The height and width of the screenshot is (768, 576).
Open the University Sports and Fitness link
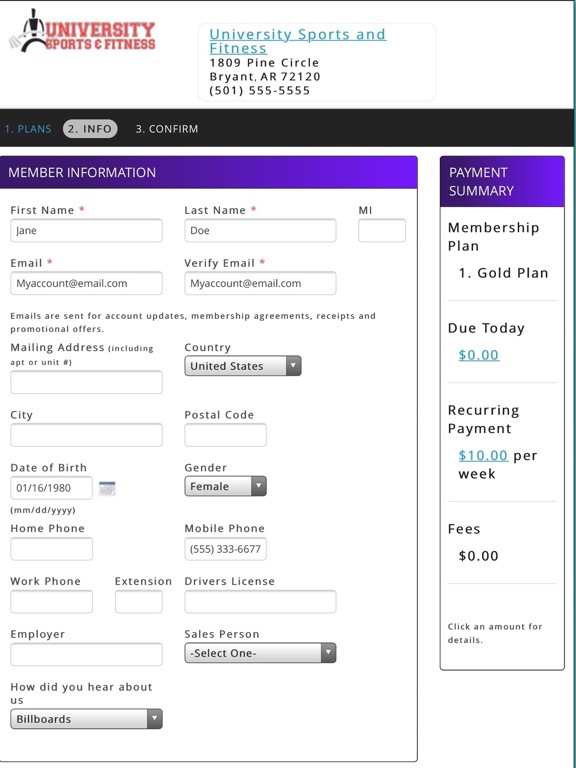click(298, 41)
